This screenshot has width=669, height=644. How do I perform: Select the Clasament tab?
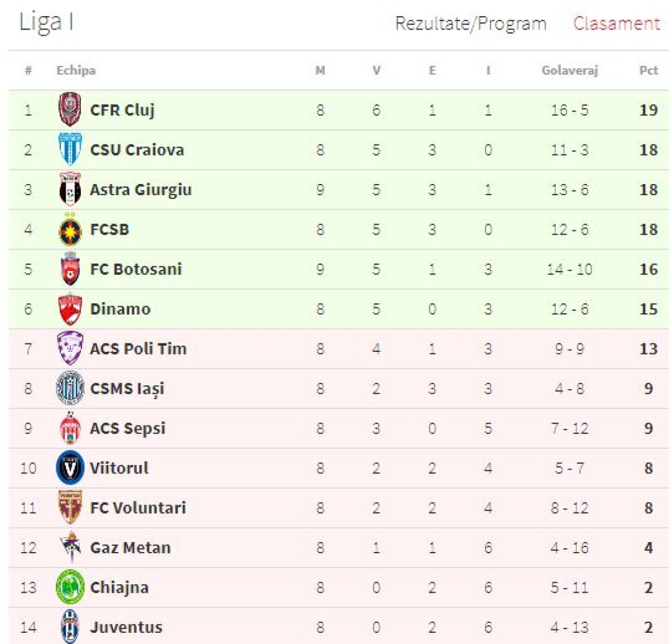click(616, 23)
